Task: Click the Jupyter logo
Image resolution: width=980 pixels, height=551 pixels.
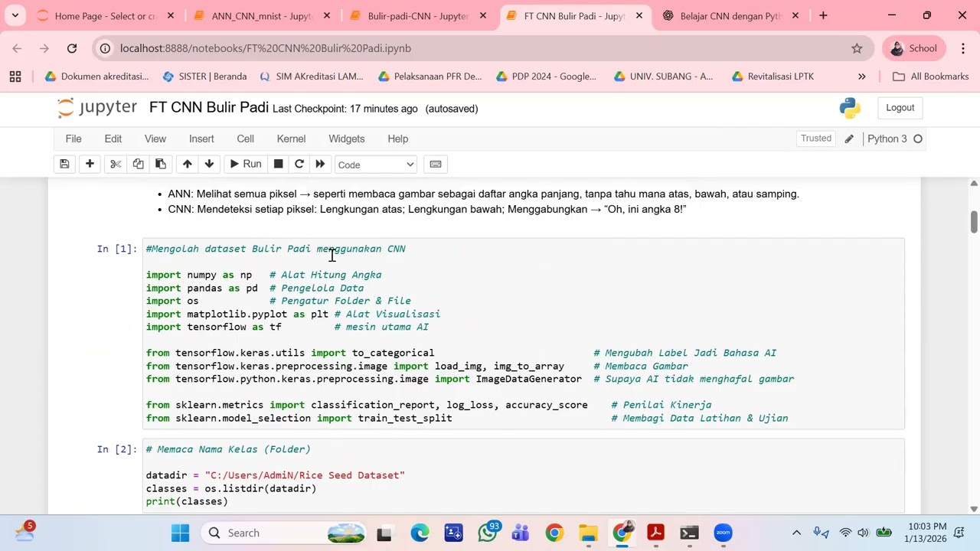Action: coord(97,108)
